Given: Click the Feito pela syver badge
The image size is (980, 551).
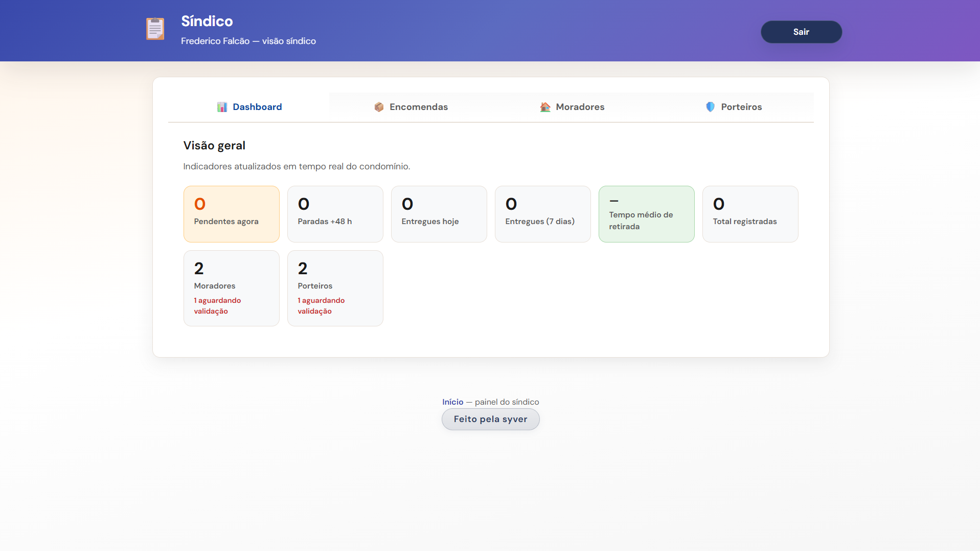Looking at the screenshot, I should click(x=490, y=419).
